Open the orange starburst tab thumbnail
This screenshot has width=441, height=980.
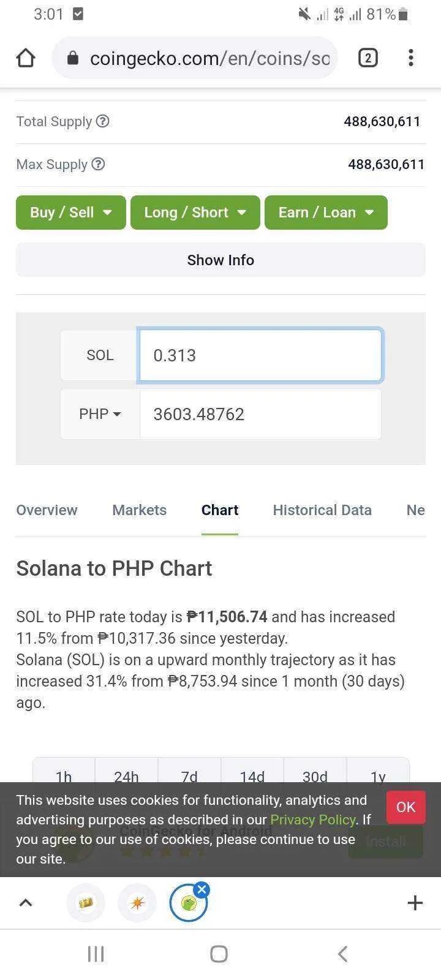137,903
